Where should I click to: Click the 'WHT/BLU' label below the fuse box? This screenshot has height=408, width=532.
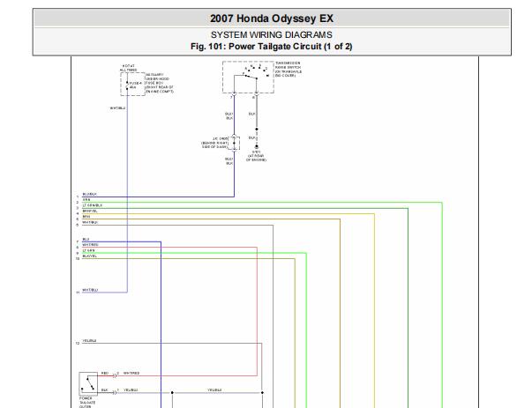pyautogui.click(x=117, y=108)
